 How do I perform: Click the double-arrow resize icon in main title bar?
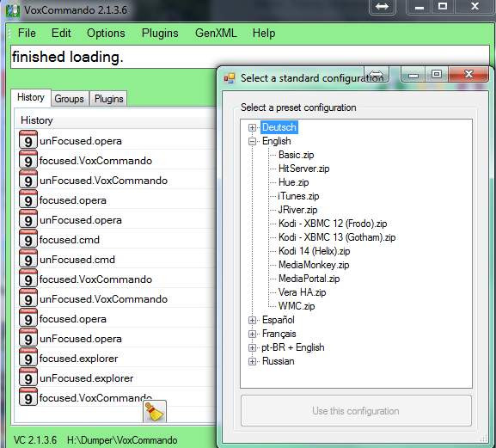pos(383,7)
